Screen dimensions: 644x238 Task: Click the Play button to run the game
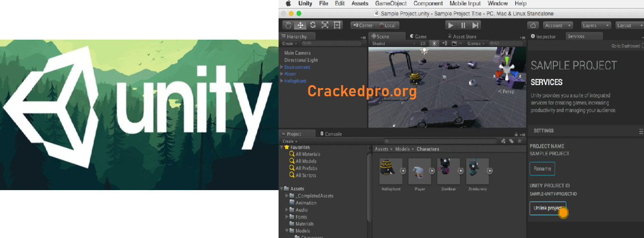(451, 25)
